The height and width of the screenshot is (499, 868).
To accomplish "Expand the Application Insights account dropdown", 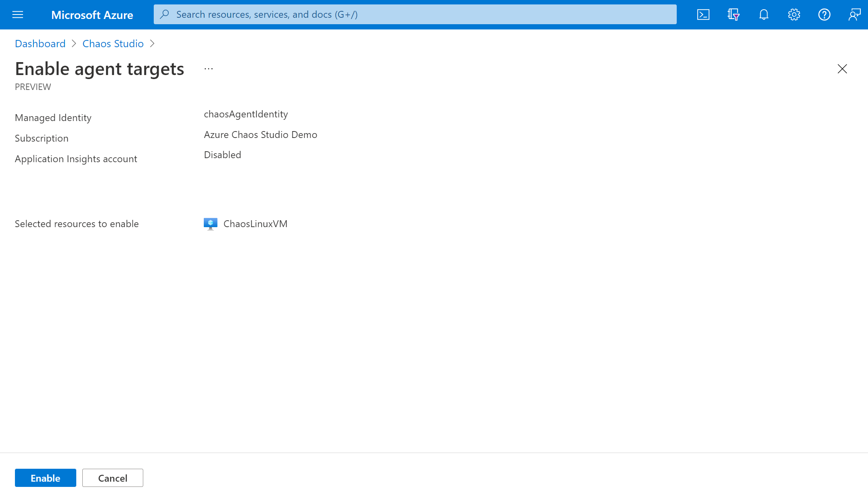I will 222,155.
